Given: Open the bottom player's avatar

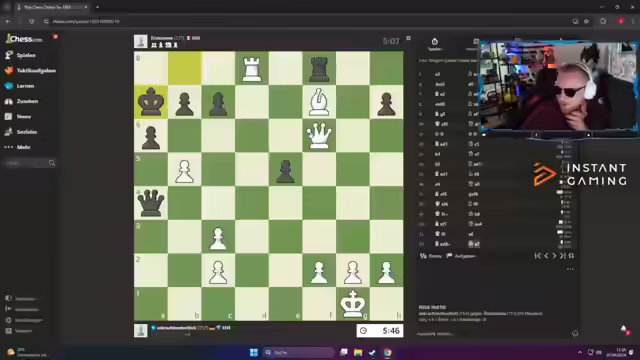Looking at the screenshot, I should point(140,330).
